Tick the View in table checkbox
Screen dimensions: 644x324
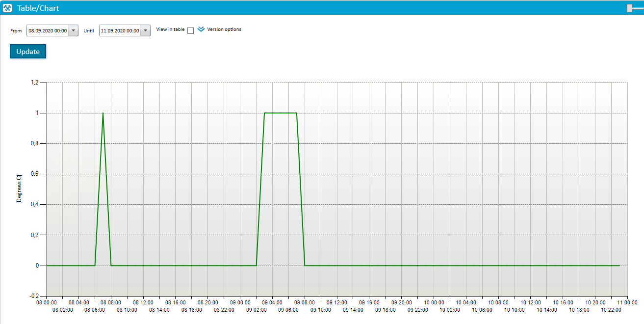tap(191, 30)
